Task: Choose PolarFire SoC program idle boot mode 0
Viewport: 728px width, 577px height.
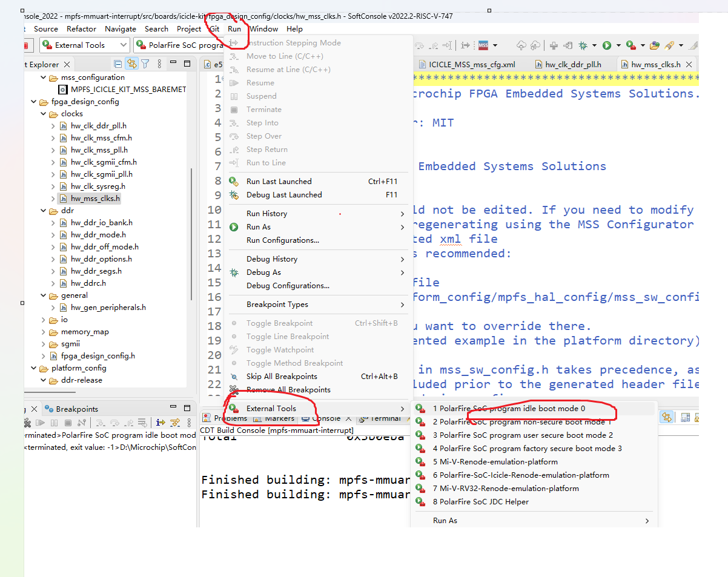Action: 533,409
